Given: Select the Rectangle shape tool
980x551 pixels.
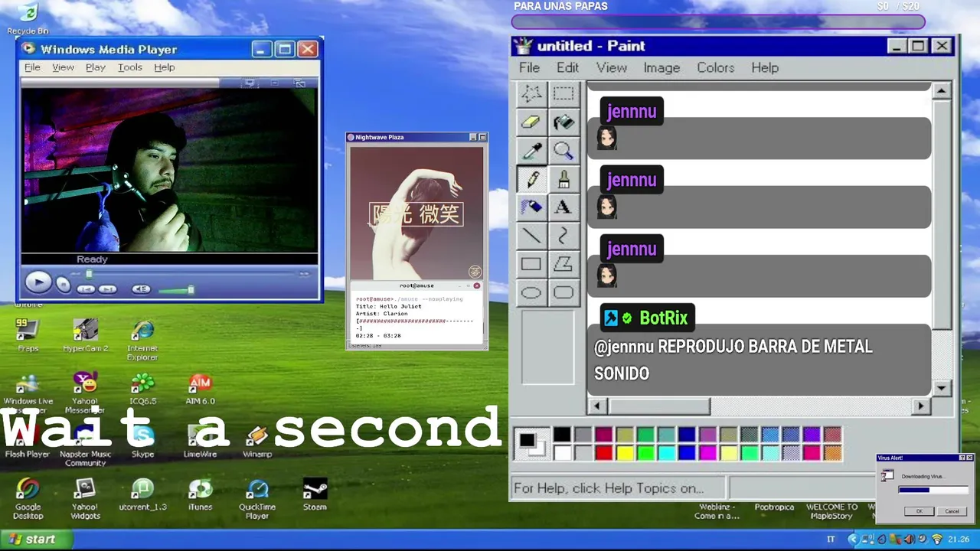Looking at the screenshot, I should click(x=531, y=264).
